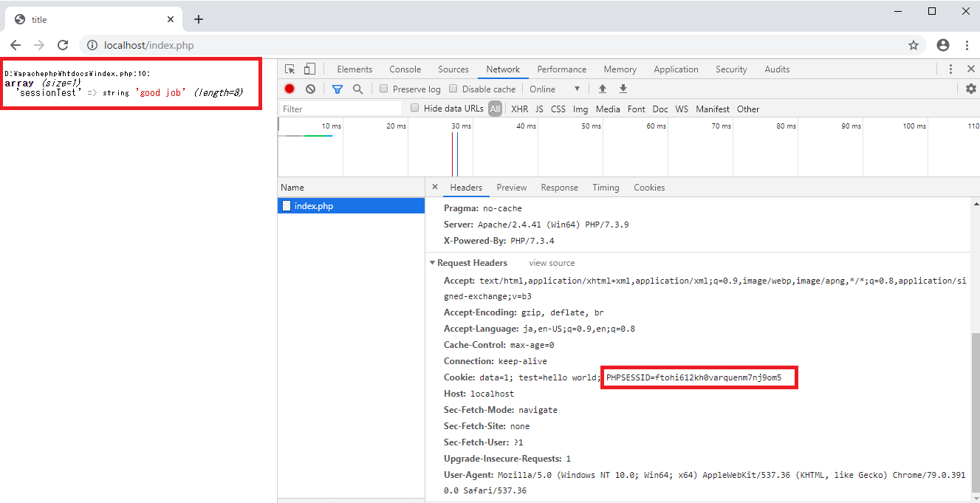
Task: Tick the Hide data URLs checkbox
Action: coord(415,108)
